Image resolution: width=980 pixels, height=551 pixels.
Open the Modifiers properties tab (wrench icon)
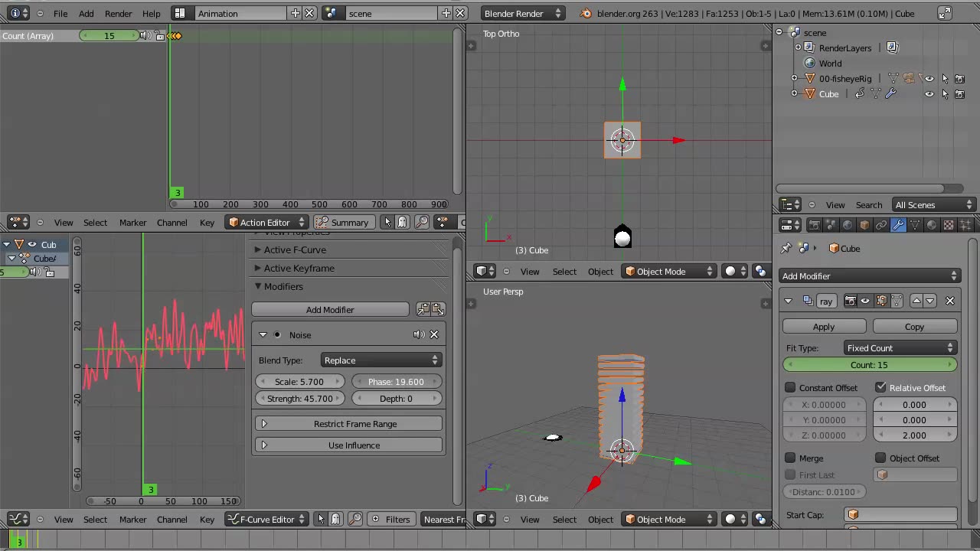point(898,225)
